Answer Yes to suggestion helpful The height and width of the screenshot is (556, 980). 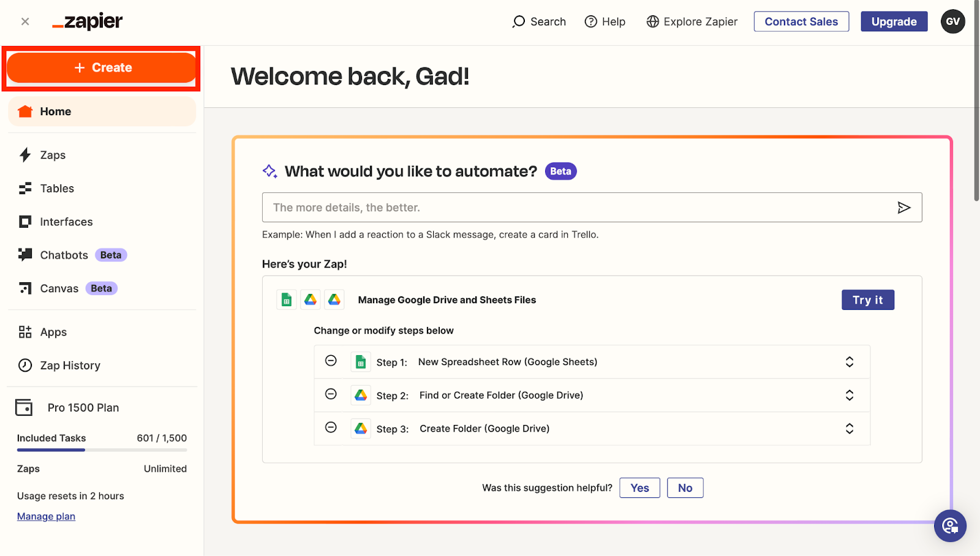[x=639, y=488]
